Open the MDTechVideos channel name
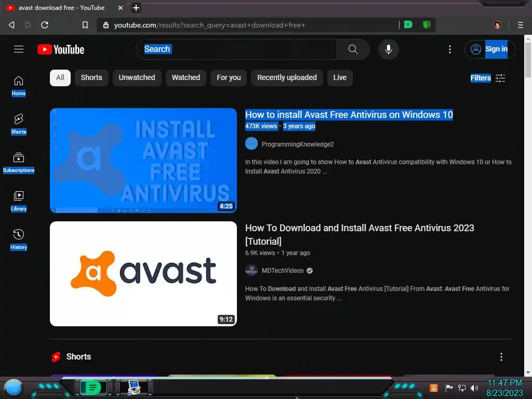The width and height of the screenshot is (532, 399). (283, 270)
